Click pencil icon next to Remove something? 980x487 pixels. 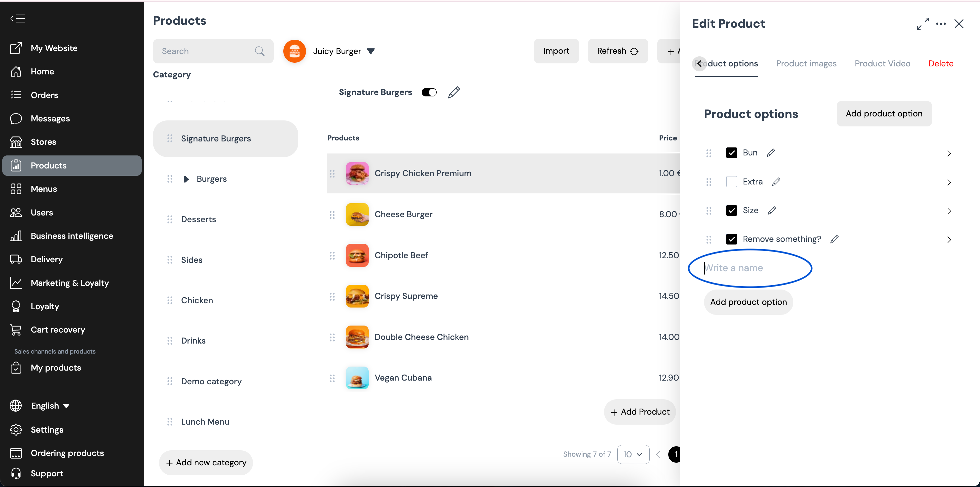834,239
